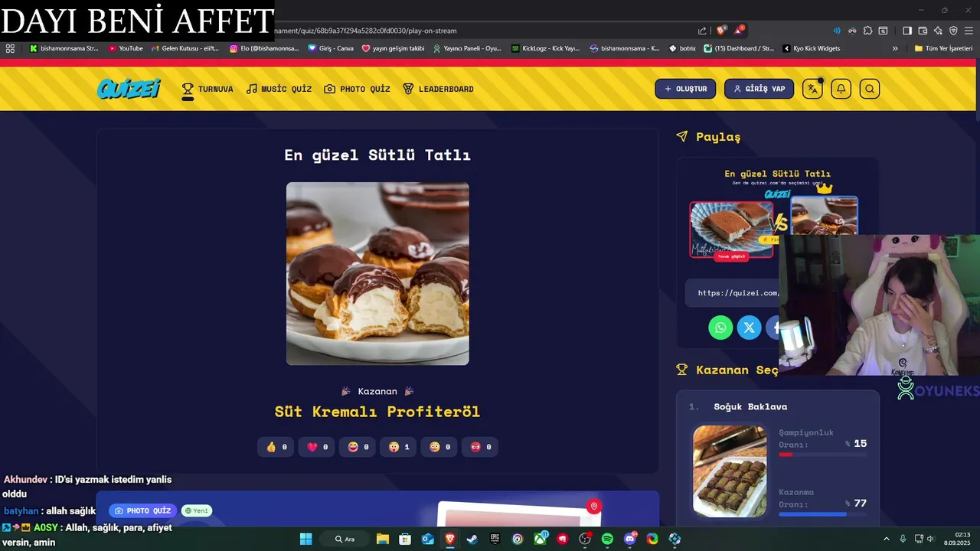Screen dimensions: 980x551
Task: Click the taskbar volume icon
Action: click(x=930, y=539)
